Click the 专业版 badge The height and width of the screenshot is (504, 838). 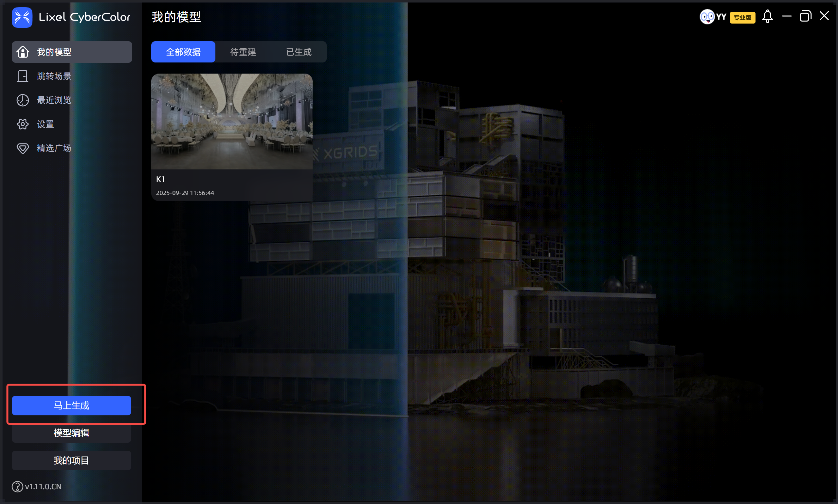tap(742, 17)
